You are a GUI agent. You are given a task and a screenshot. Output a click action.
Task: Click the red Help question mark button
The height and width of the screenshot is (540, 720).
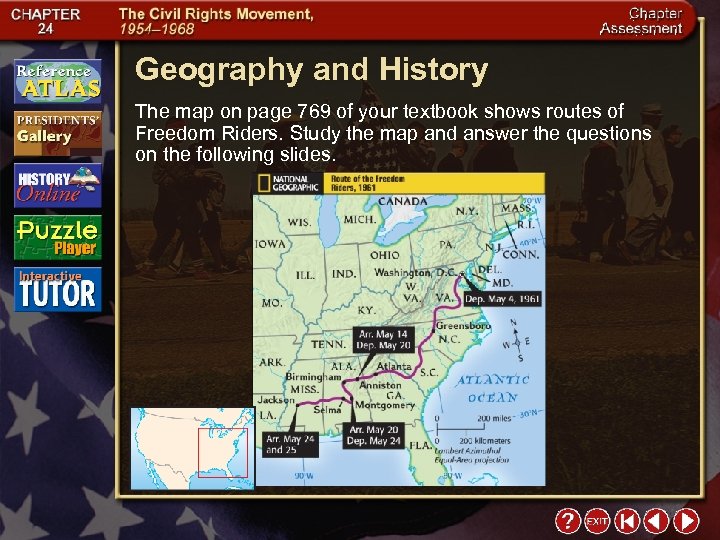pos(568,521)
